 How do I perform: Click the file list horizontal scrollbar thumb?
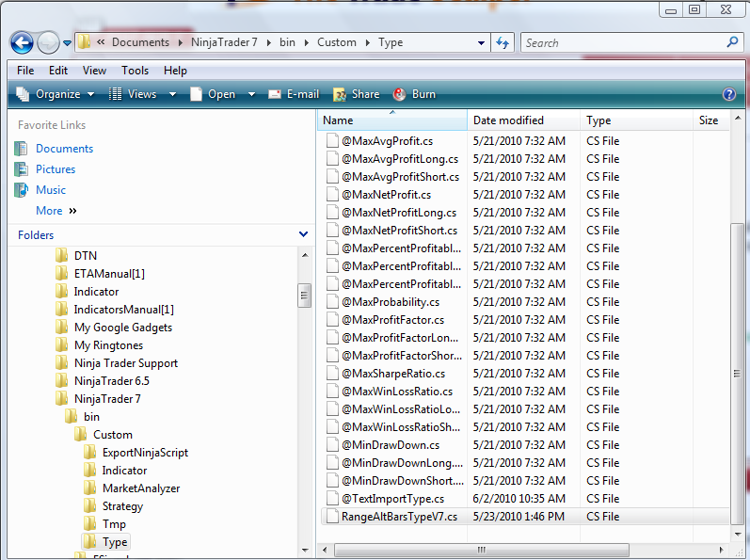click(481, 550)
